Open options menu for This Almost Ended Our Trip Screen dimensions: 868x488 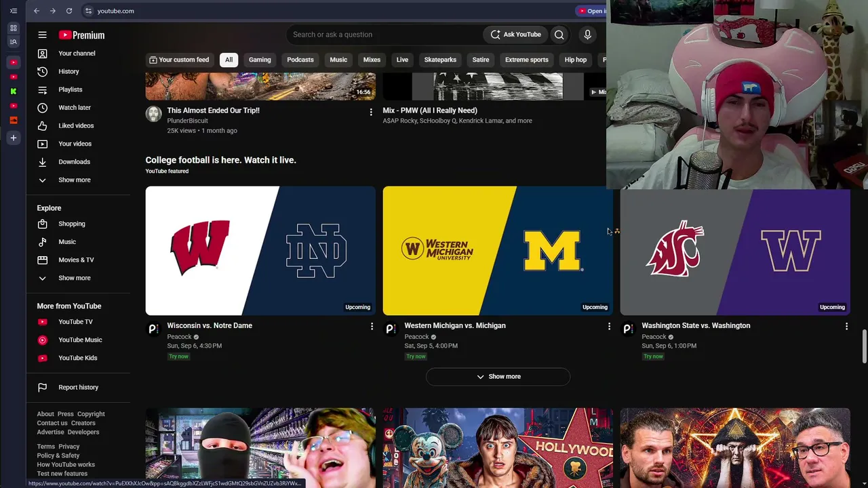click(371, 112)
